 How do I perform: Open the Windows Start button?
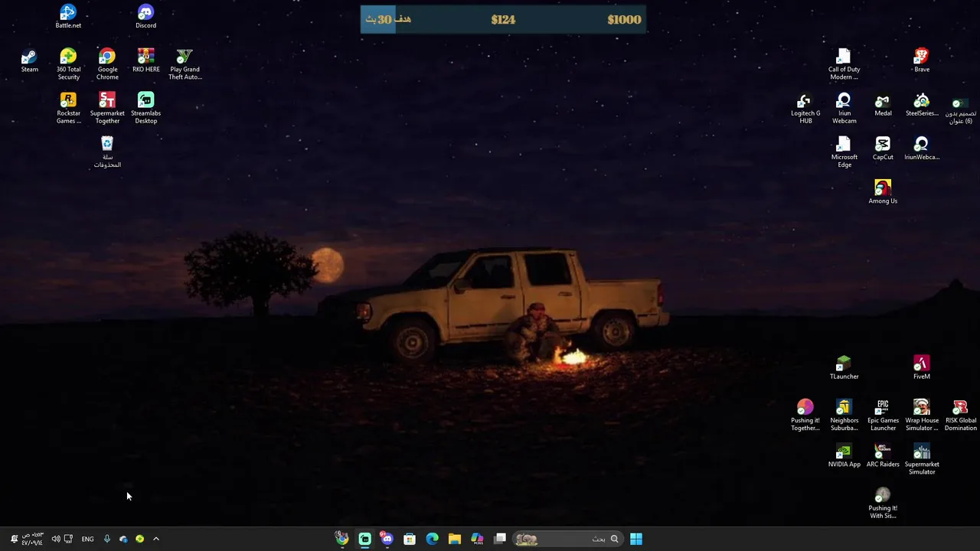636,539
